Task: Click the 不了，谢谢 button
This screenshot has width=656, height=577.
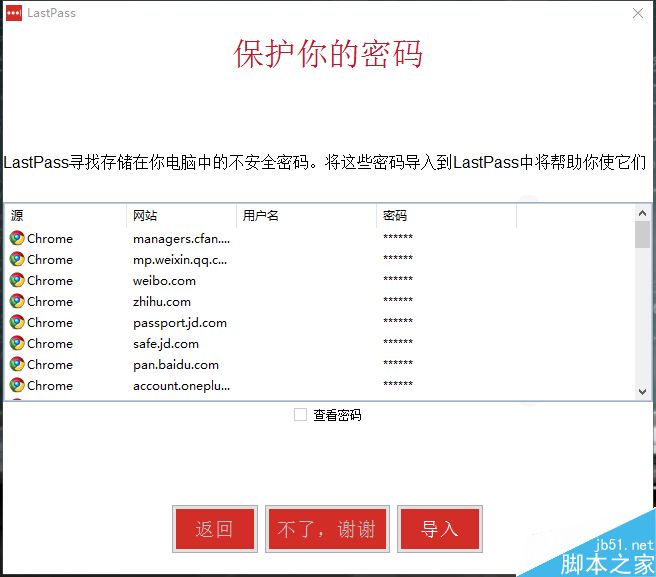Action: pos(327,529)
